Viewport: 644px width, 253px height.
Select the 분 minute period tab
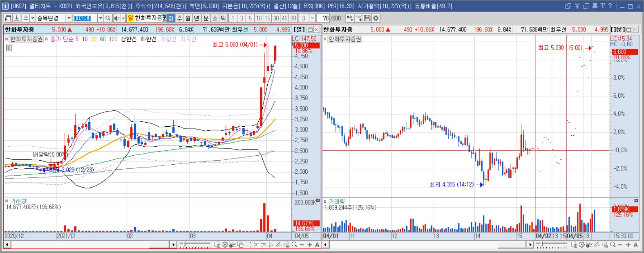point(206,18)
